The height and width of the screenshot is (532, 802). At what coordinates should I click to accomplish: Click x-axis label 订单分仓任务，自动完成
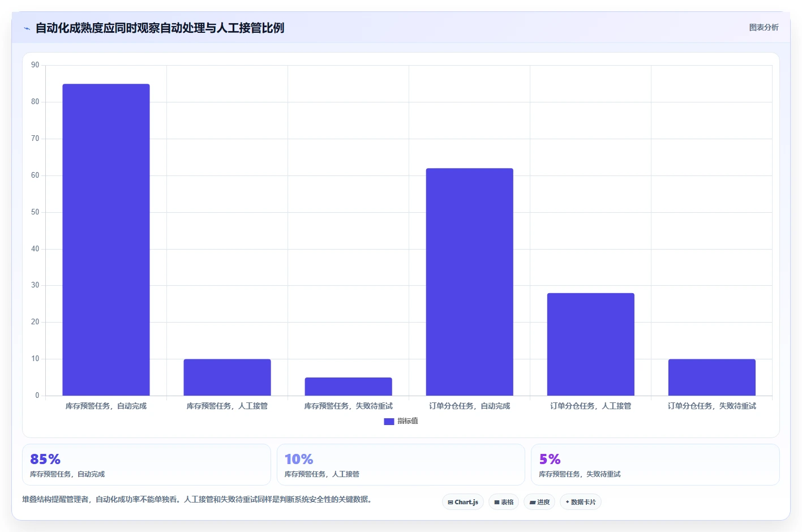[x=469, y=406]
